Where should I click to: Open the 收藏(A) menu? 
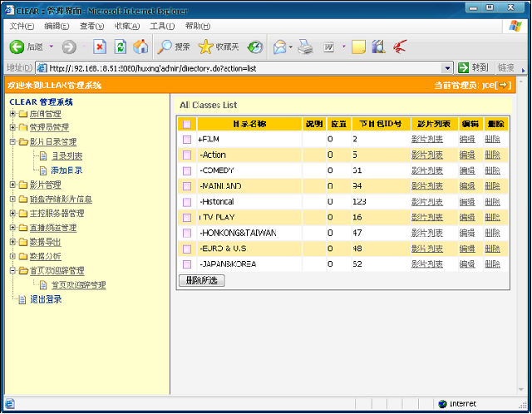click(x=127, y=26)
